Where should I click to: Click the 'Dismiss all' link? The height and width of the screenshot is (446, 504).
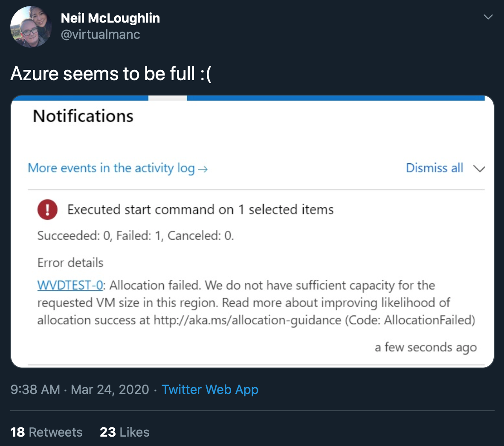click(x=434, y=168)
